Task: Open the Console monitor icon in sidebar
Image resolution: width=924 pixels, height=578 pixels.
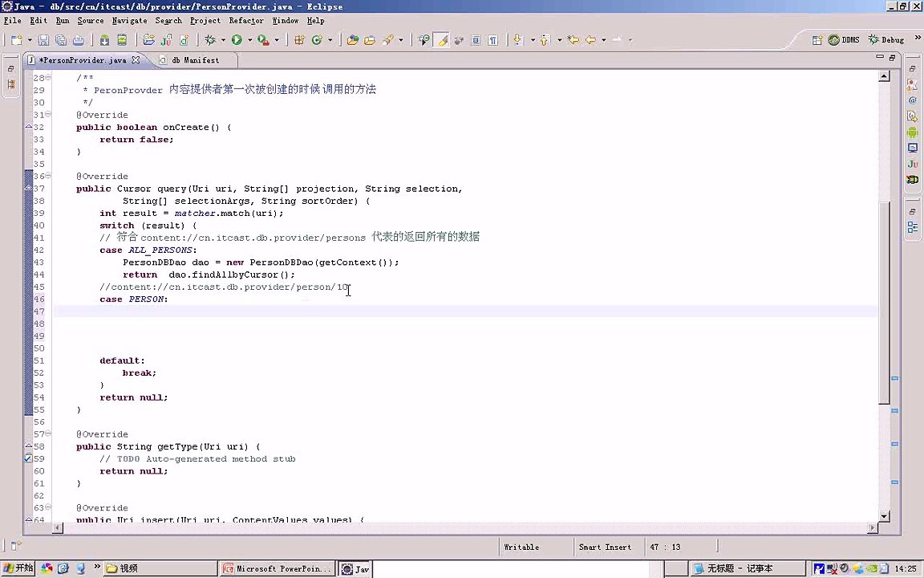Action: click(912, 148)
